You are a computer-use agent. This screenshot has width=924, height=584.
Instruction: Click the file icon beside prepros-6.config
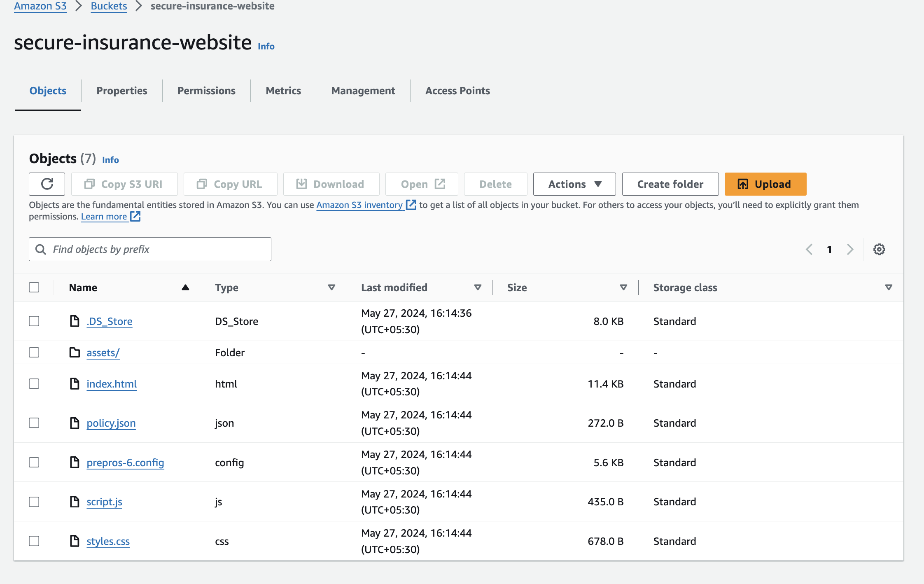[x=75, y=463]
